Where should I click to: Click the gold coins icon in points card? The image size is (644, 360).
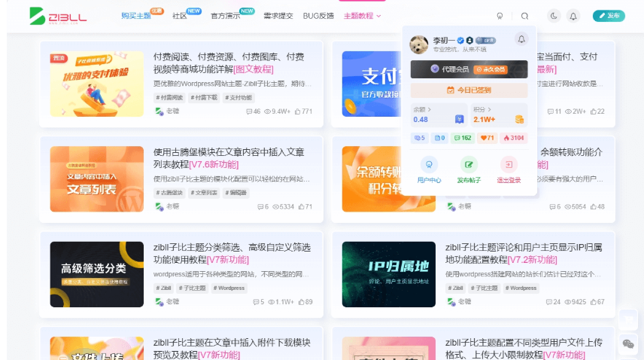[520, 119]
